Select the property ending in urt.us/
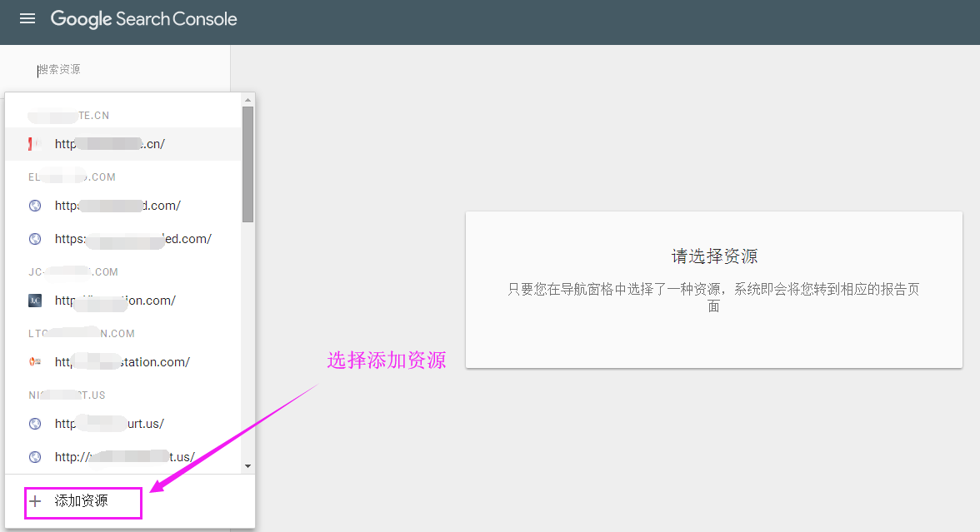Image resolution: width=980 pixels, height=532 pixels. [x=122, y=423]
